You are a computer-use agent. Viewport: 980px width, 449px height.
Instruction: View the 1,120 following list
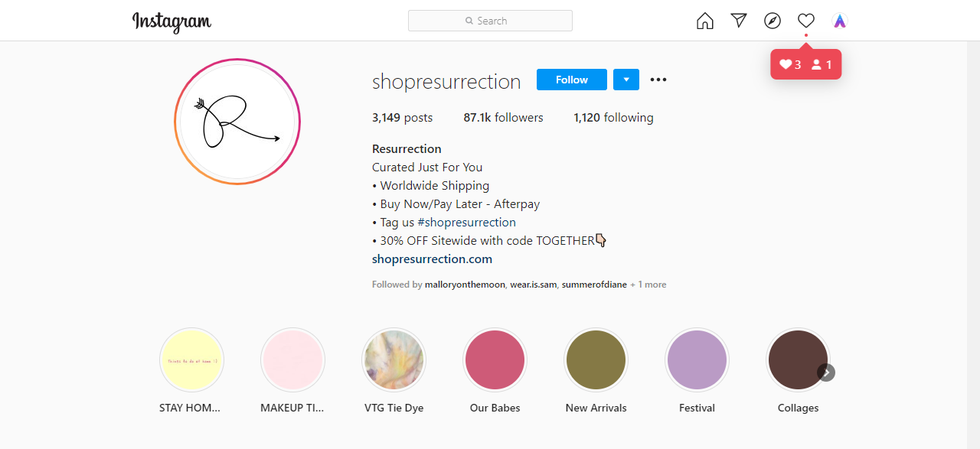pos(613,117)
